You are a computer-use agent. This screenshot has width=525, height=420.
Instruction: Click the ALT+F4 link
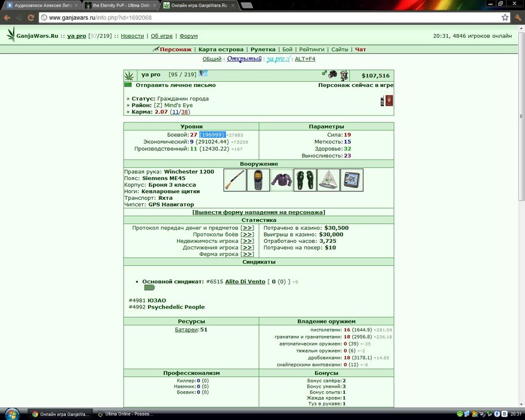pyautogui.click(x=305, y=59)
